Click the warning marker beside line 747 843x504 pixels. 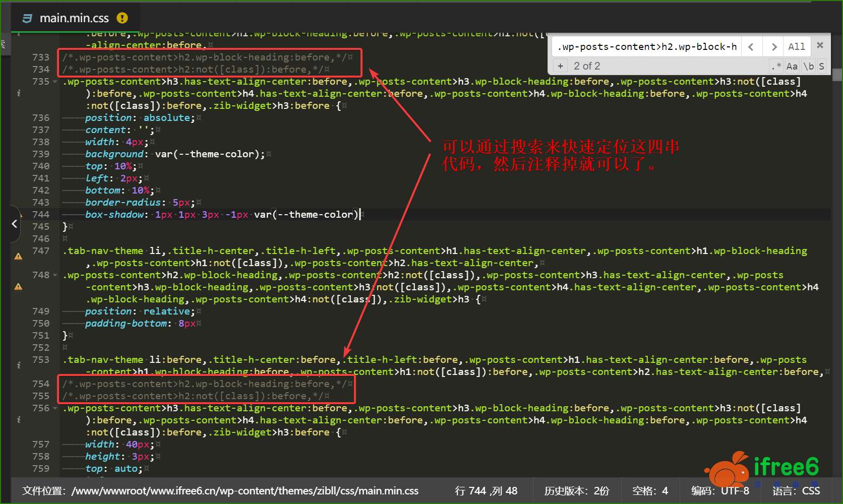pyautogui.click(x=19, y=256)
